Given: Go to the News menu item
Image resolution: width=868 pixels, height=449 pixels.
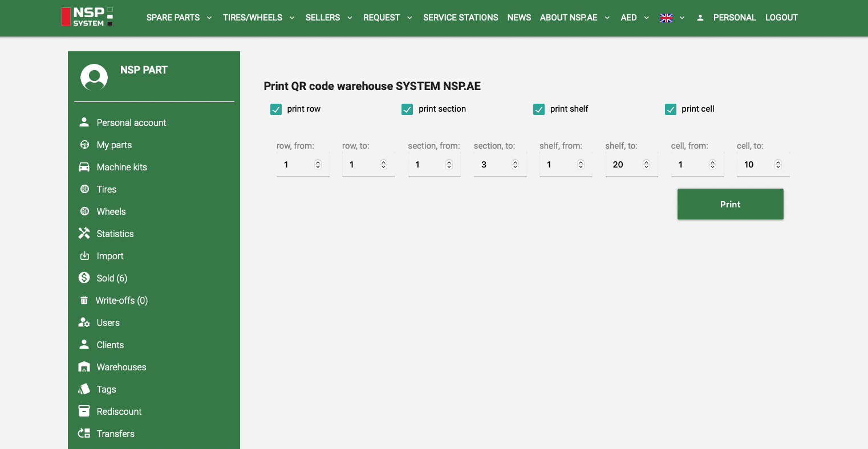Looking at the screenshot, I should coord(519,18).
